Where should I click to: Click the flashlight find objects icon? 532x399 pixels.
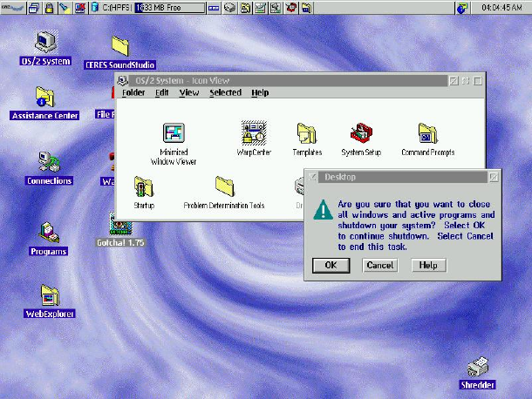click(x=65, y=8)
